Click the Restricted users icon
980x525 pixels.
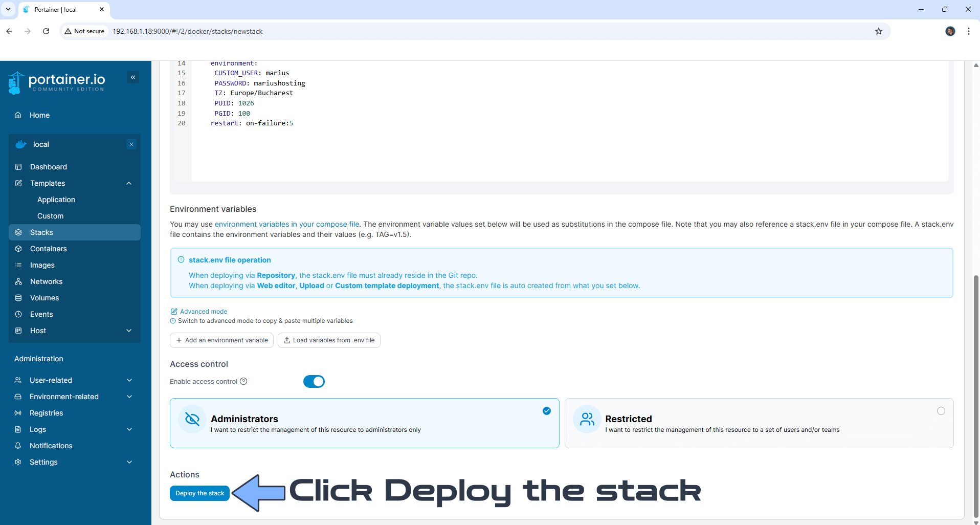[587, 419]
